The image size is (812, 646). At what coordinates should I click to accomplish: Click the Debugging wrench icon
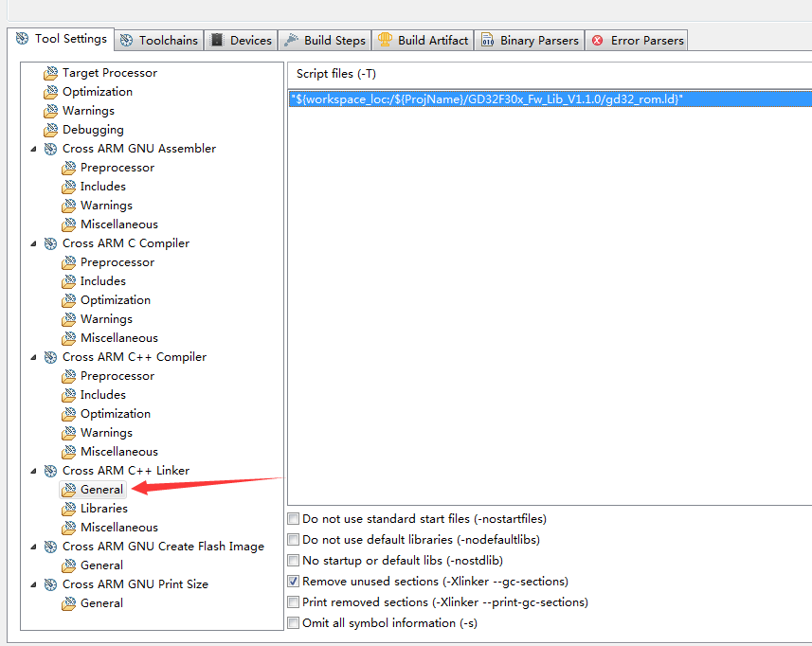coord(51,129)
